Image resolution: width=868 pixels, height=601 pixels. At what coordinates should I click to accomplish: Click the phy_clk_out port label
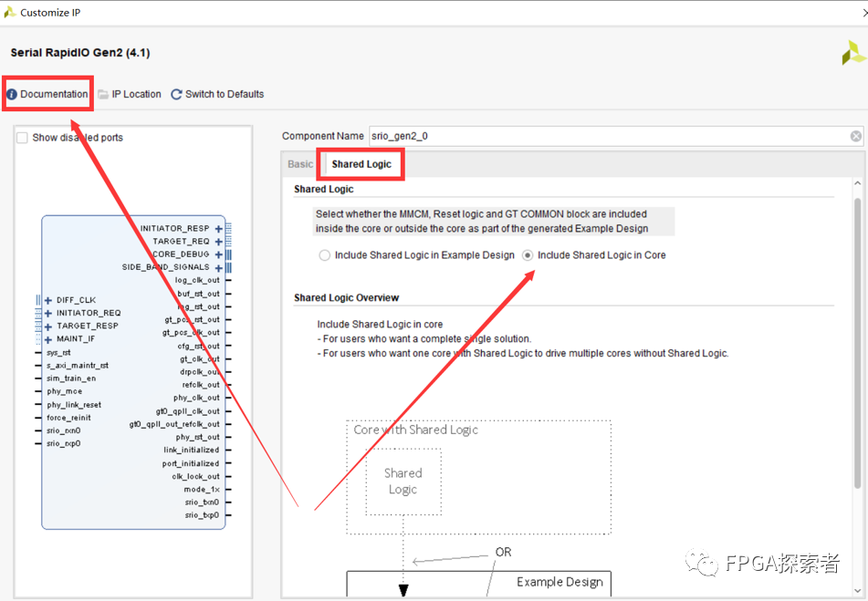point(196,398)
